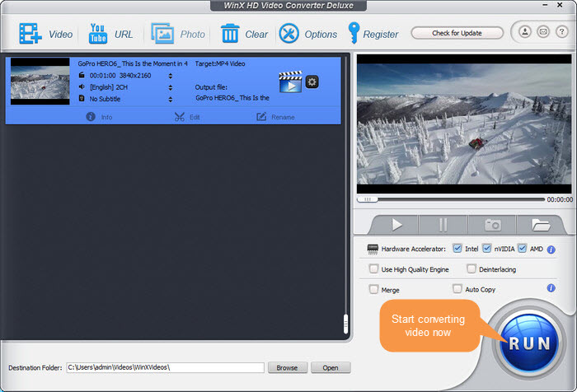Click the YouTube URL icon
The width and height of the screenshot is (577, 392).
point(98,34)
